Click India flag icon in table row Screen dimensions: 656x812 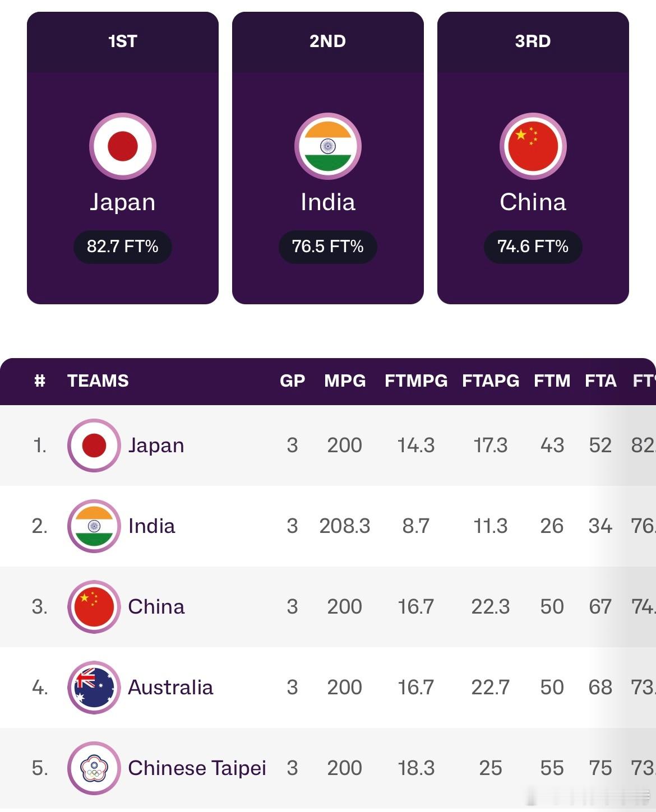coord(94,526)
